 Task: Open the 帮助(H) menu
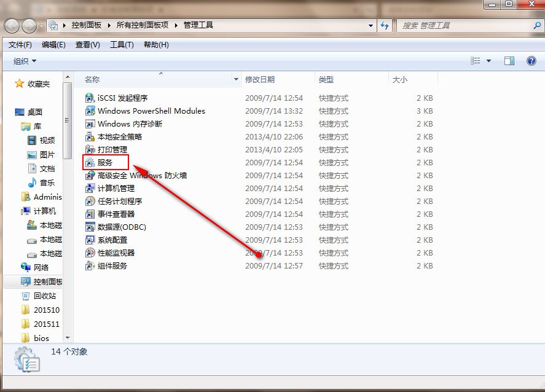(156, 44)
